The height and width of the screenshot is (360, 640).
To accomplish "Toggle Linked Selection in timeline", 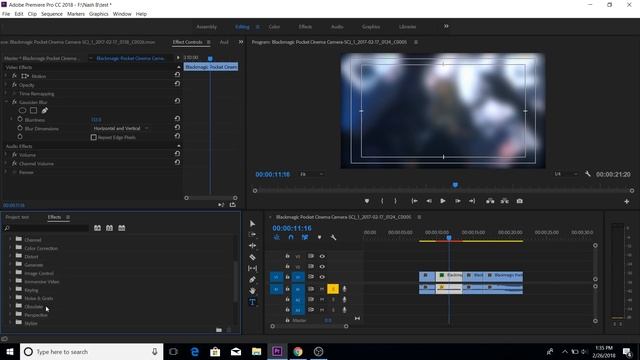I will tap(304, 238).
